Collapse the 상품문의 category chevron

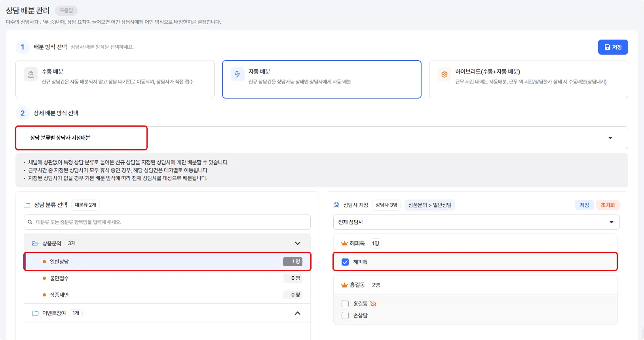pos(298,243)
